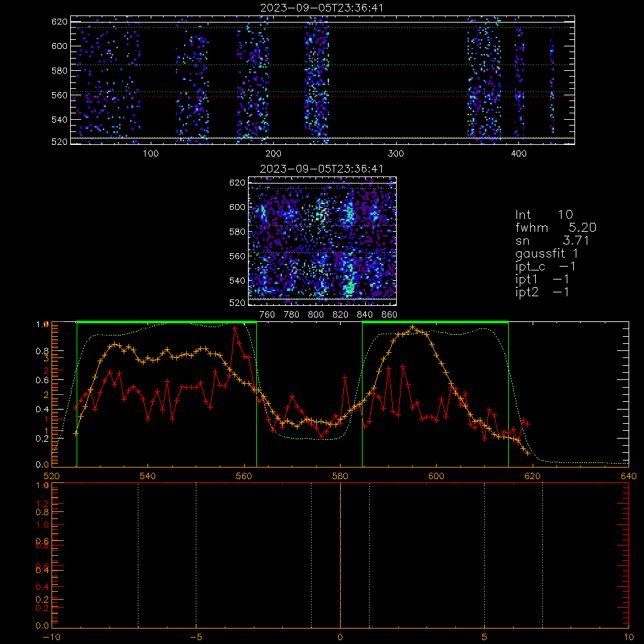The width and height of the screenshot is (644, 644).
Task: Click the '300' label on top plot axis
Action: [396, 154]
